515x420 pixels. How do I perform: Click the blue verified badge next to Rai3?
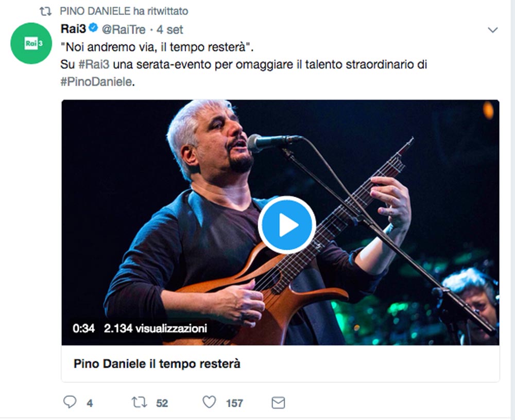[x=93, y=28]
